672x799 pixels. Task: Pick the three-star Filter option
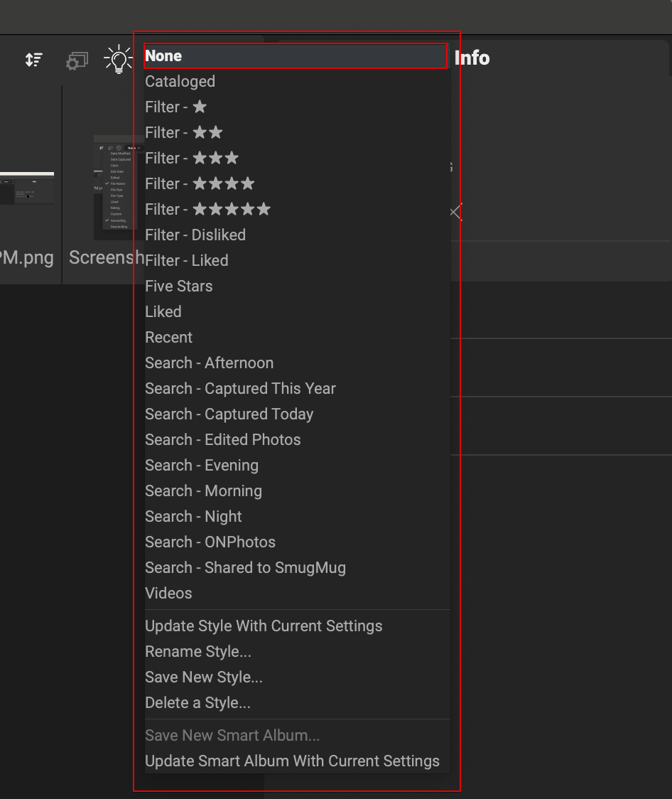[x=192, y=159]
